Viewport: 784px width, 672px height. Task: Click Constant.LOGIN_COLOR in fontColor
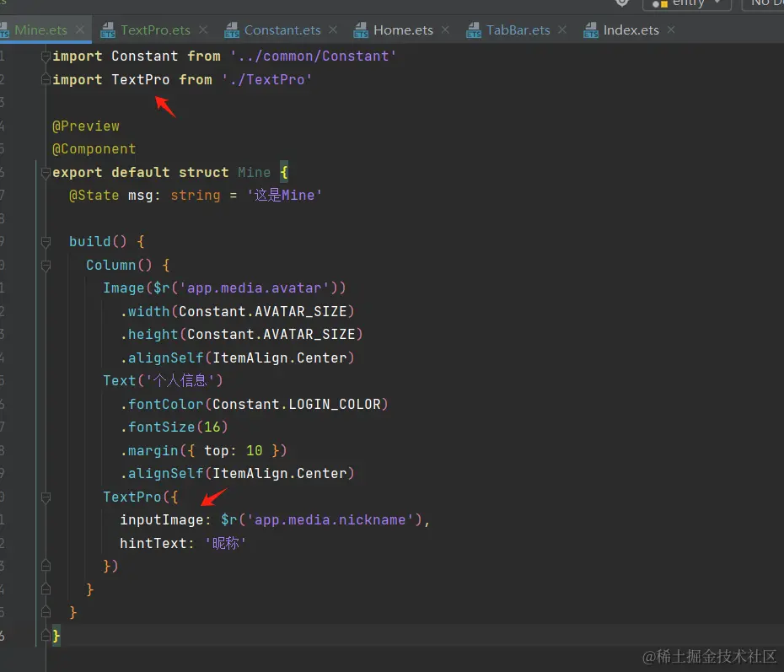point(297,404)
